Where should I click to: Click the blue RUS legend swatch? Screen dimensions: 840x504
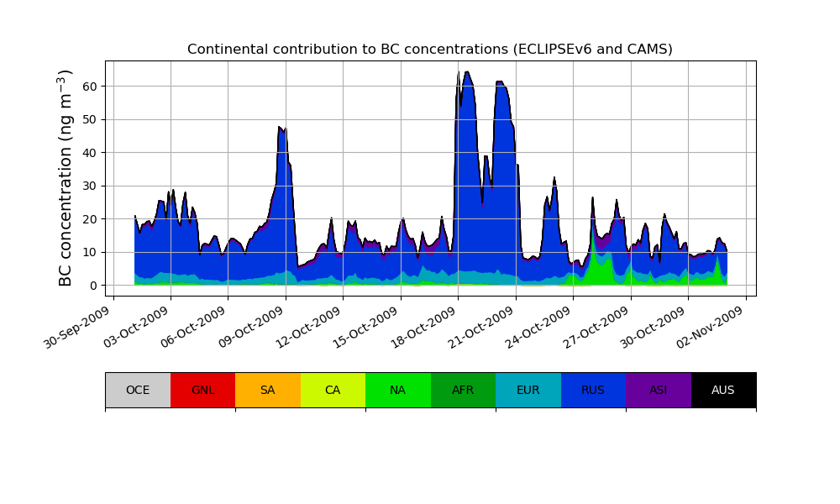tap(593, 390)
